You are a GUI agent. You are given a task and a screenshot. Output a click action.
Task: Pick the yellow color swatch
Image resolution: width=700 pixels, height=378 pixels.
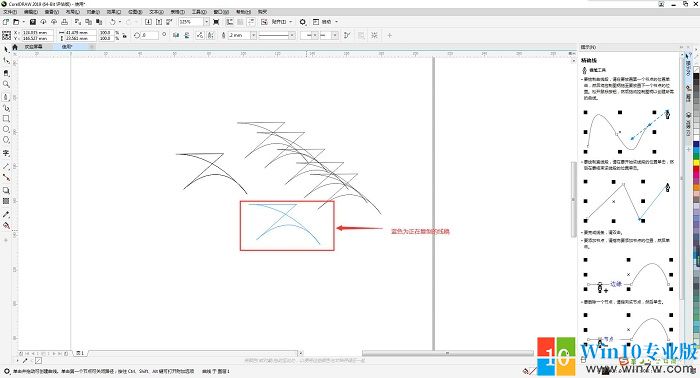(x=696, y=163)
